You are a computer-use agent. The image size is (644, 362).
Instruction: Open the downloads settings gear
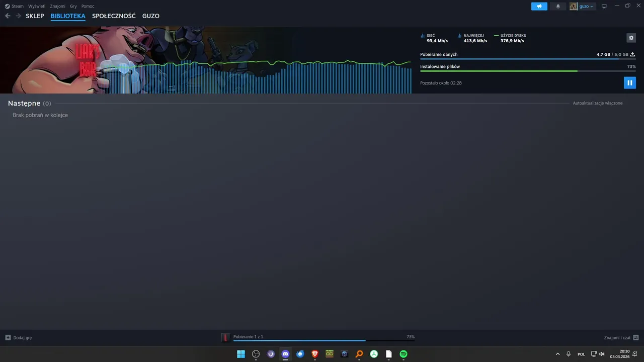tap(631, 38)
